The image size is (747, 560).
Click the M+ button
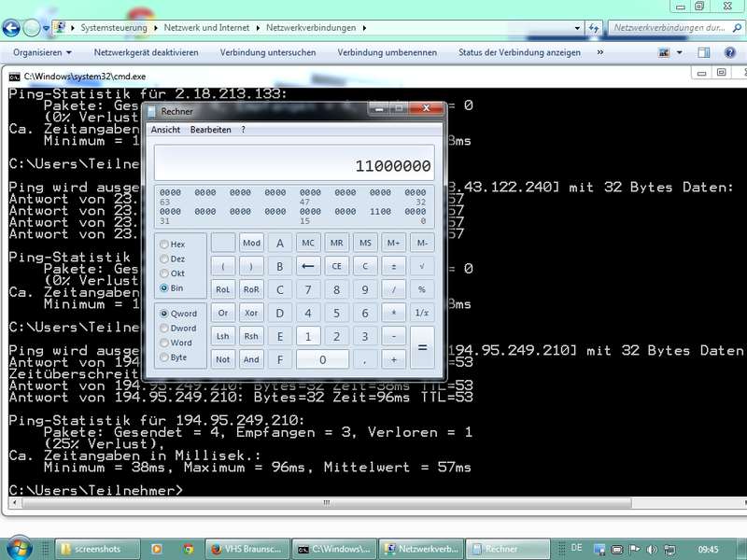click(x=393, y=243)
